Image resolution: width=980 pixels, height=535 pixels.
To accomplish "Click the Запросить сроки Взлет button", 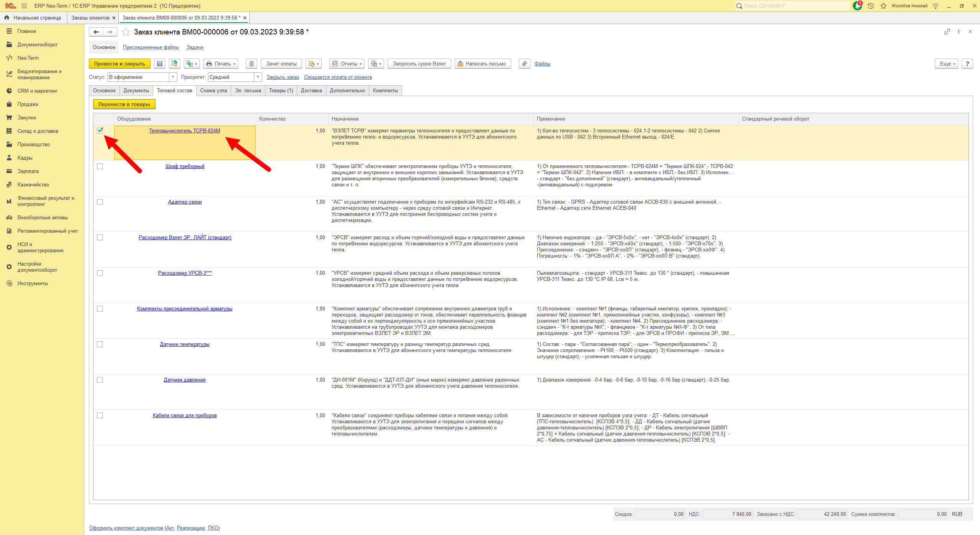I will [419, 64].
